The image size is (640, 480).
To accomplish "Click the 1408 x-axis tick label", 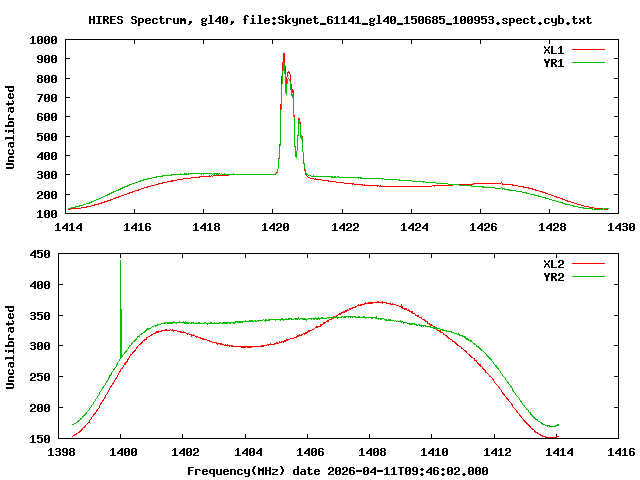I will (372, 452).
